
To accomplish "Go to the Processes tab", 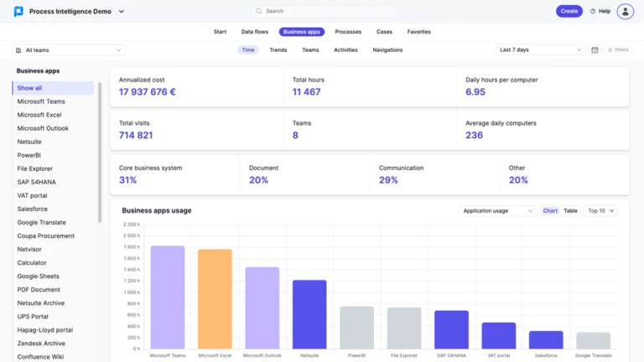I will click(x=348, y=32).
